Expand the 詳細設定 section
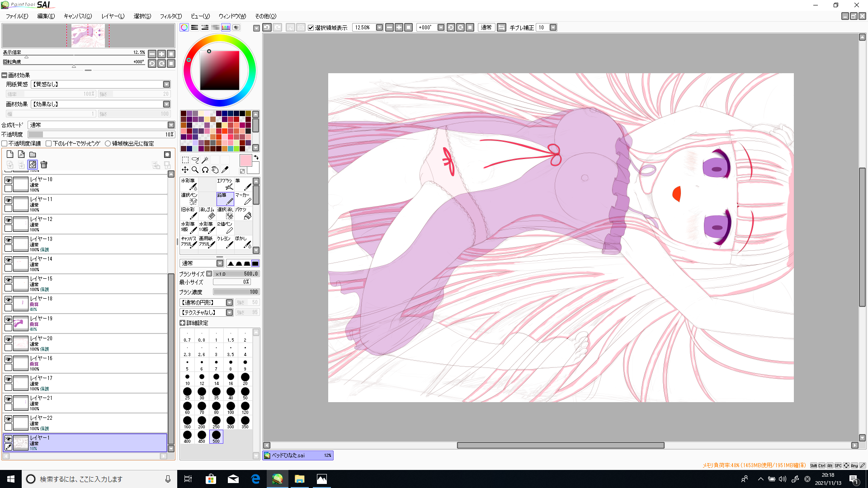 (x=182, y=323)
